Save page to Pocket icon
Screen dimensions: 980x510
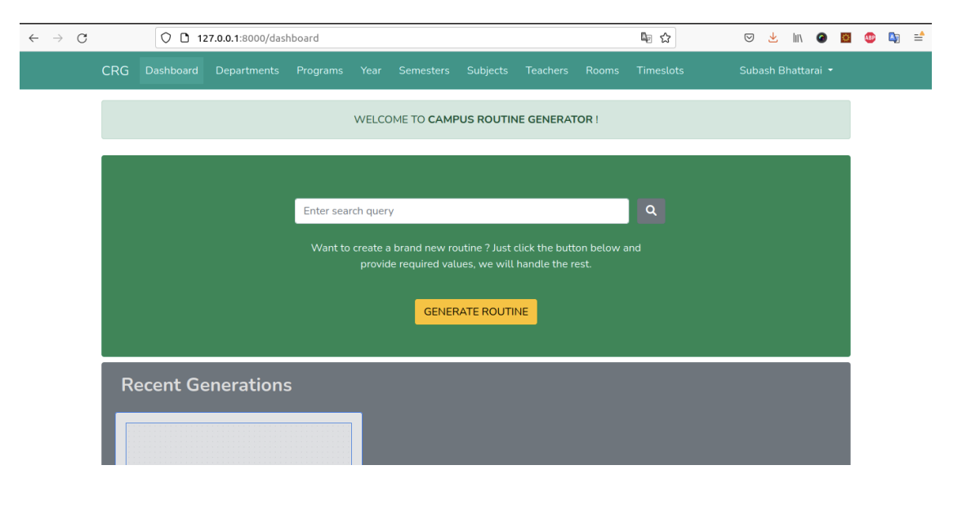749,38
